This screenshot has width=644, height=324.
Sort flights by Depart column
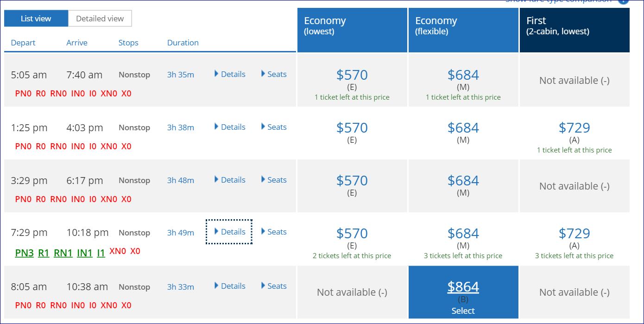[x=23, y=43]
